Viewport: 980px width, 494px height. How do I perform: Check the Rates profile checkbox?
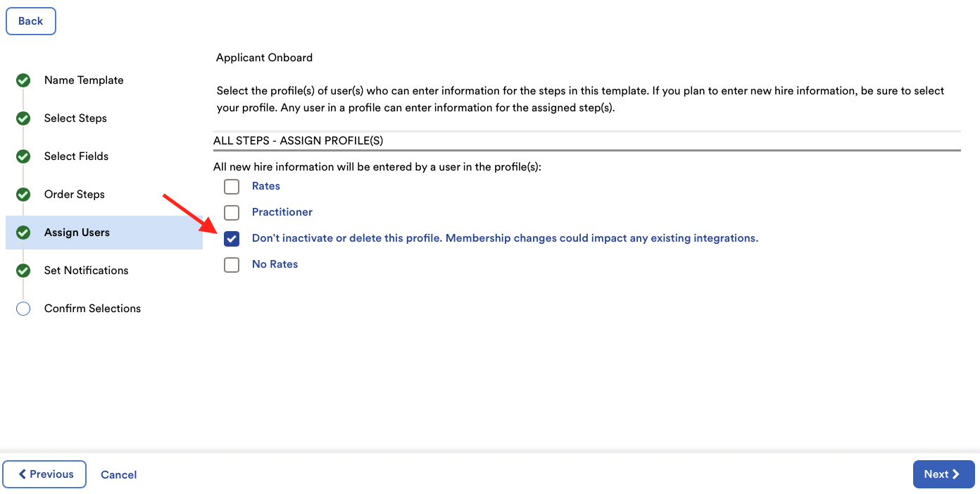click(232, 187)
